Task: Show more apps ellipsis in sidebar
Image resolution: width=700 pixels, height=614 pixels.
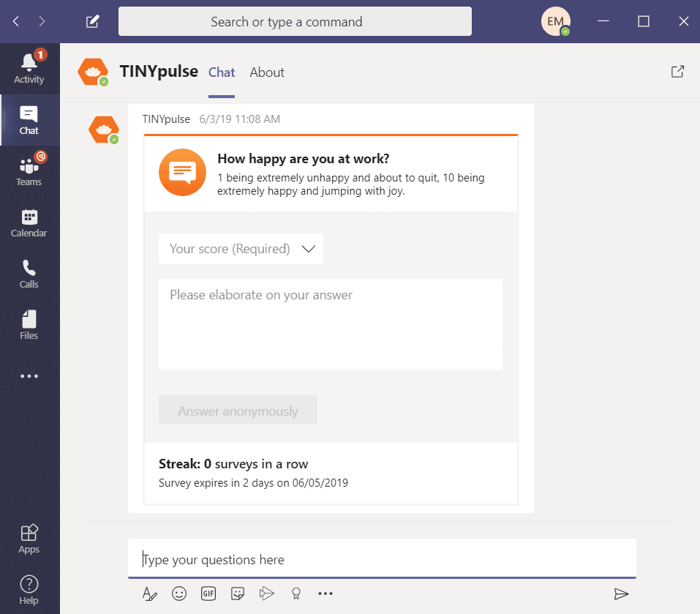Action: pyautogui.click(x=29, y=376)
